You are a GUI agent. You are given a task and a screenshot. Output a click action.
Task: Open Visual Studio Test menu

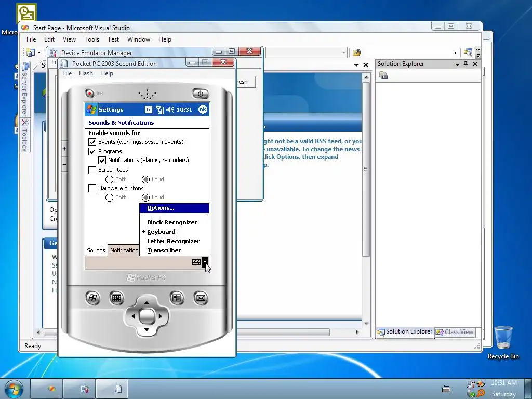click(113, 39)
